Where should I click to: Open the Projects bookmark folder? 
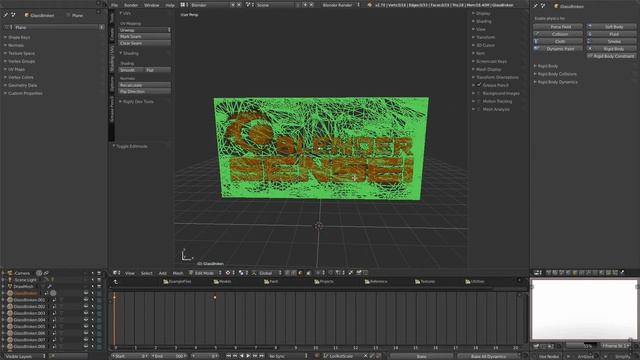point(324,282)
